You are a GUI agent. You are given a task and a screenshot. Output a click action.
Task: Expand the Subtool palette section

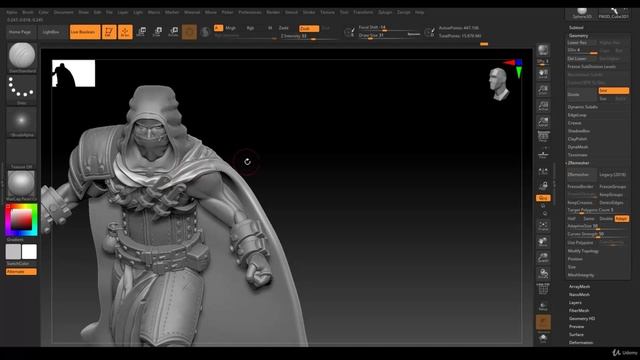576,28
